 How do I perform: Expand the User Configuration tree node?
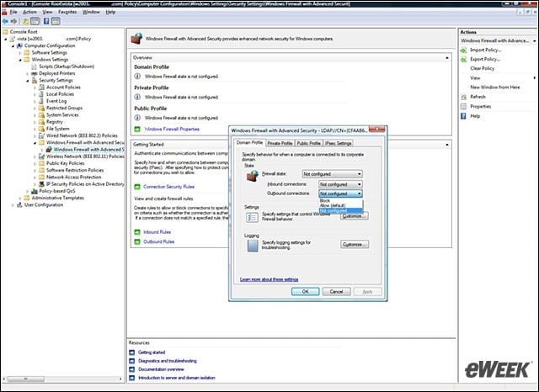coord(13,205)
